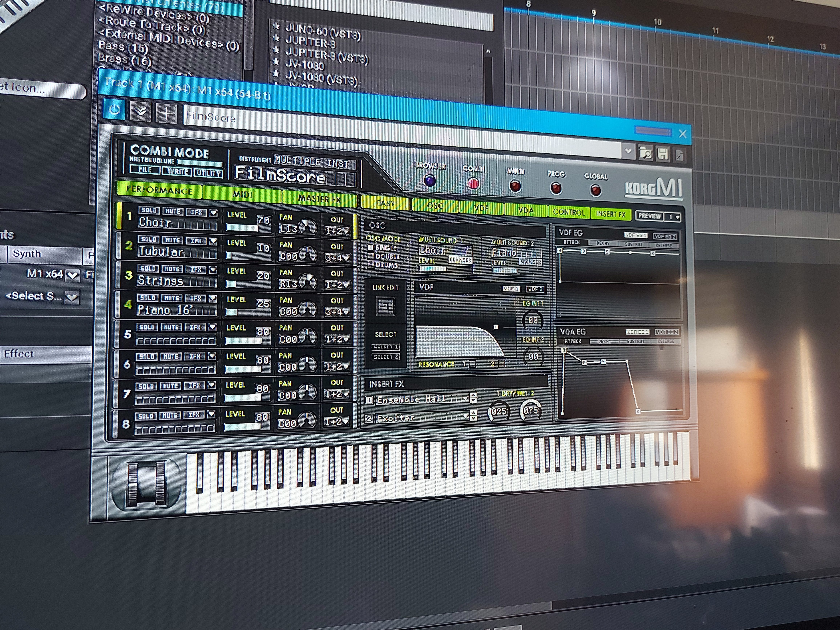840x630 pixels.
Task: Click the Dry/Wet 2 knob showing 075
Action: pyautogui.click(x=530, y=410)
